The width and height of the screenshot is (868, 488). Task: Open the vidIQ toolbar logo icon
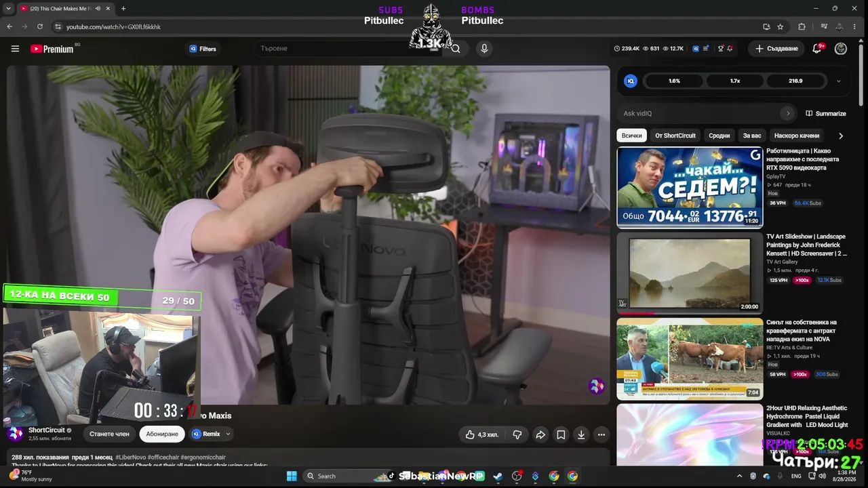pos(696,49)
